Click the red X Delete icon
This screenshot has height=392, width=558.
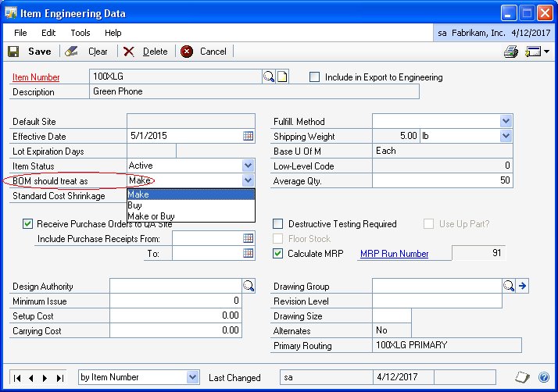pyautogui.click(x=128, y=52)
